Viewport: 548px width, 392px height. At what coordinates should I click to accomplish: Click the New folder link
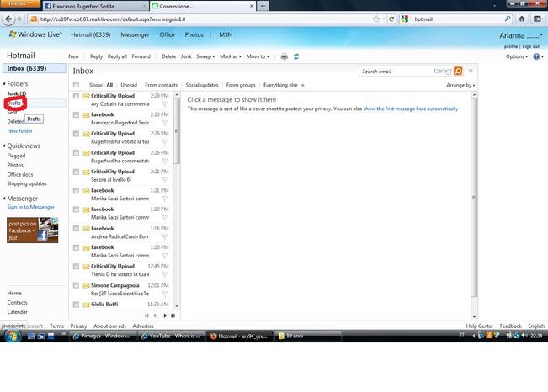[x=19, y=130]
